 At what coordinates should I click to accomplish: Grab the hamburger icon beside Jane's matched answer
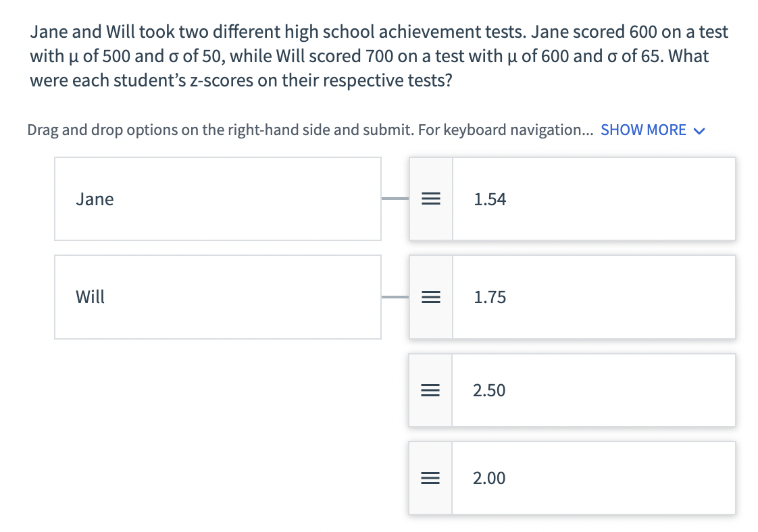point(430,198)
